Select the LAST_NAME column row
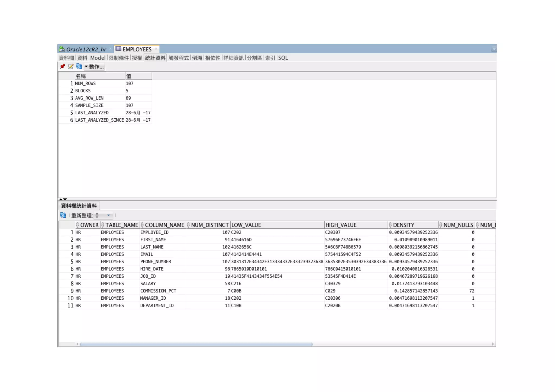Viewport: 555px width, 392px height. (x=277, y=247)
